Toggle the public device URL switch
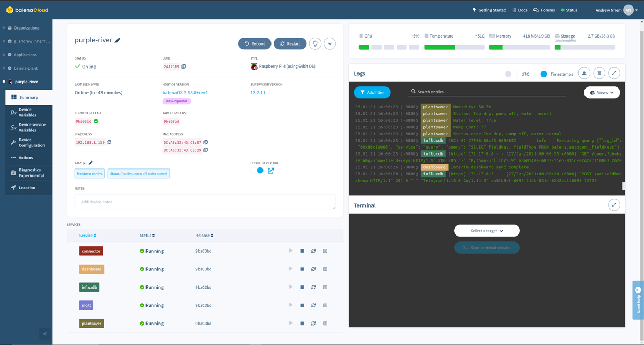Image resolution: width=644 pixels, height=345 pixels. click(257, 171)
